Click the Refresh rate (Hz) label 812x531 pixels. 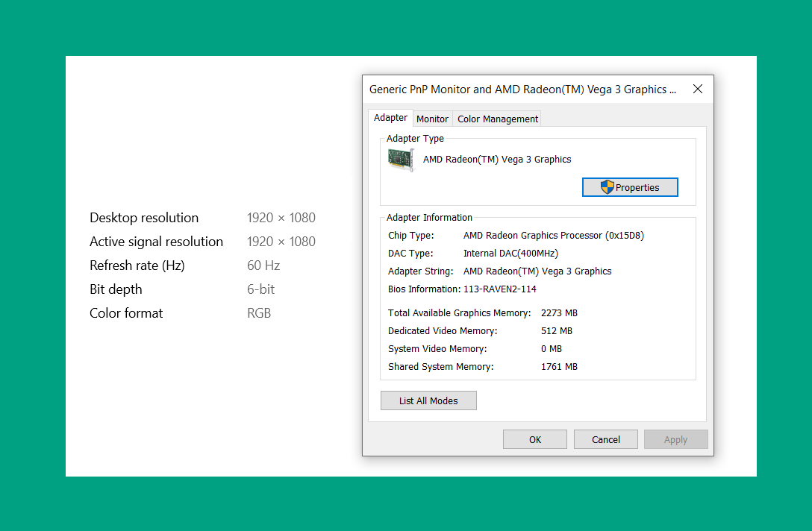137,265
